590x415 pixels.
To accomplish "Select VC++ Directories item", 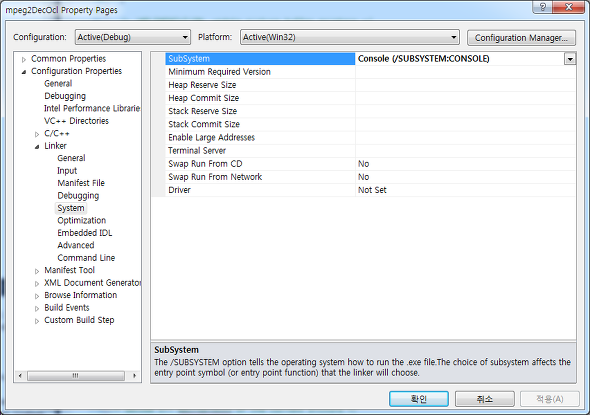I will 76,121.
